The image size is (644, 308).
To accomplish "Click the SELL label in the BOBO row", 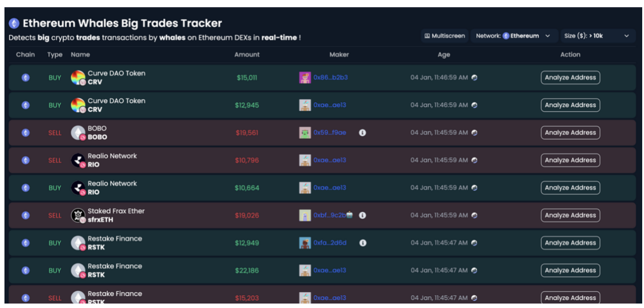I will tap(55, 133).
